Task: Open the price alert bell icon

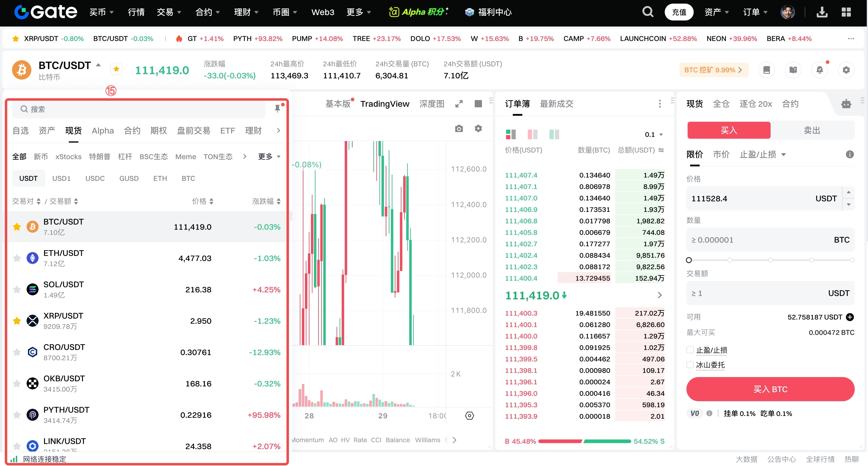Action: coord(819,70)
